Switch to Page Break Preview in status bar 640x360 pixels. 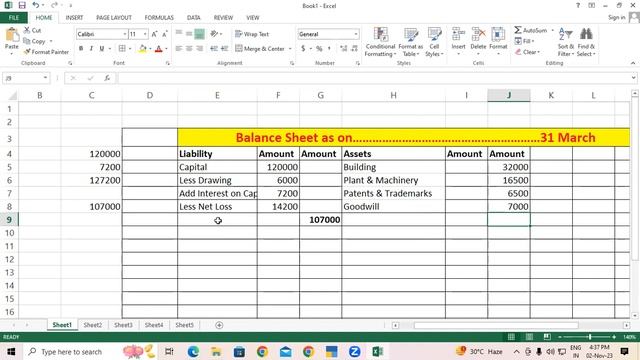[x=547, y=337]
